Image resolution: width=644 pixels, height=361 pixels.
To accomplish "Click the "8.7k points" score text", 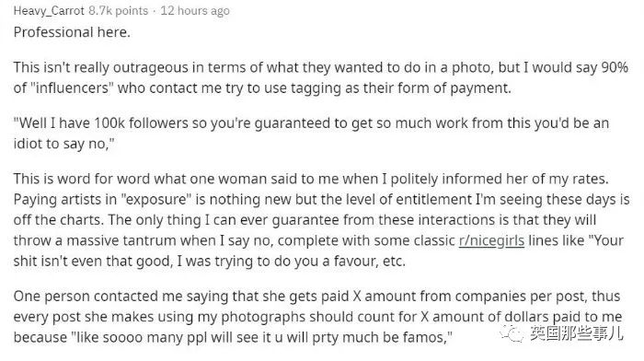I will click(x=119, y=11).
